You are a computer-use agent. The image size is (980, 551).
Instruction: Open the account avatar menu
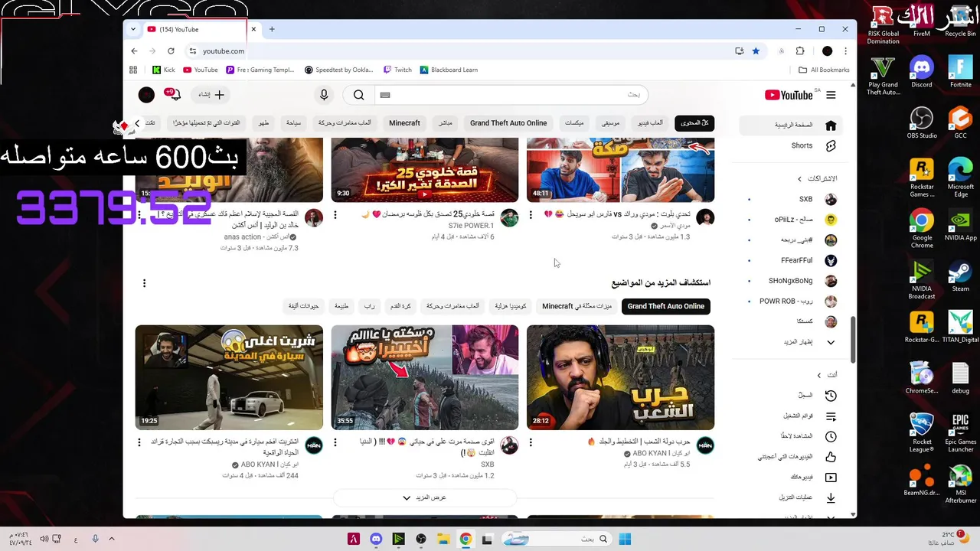pyautogui.click(x=146, y=95)
